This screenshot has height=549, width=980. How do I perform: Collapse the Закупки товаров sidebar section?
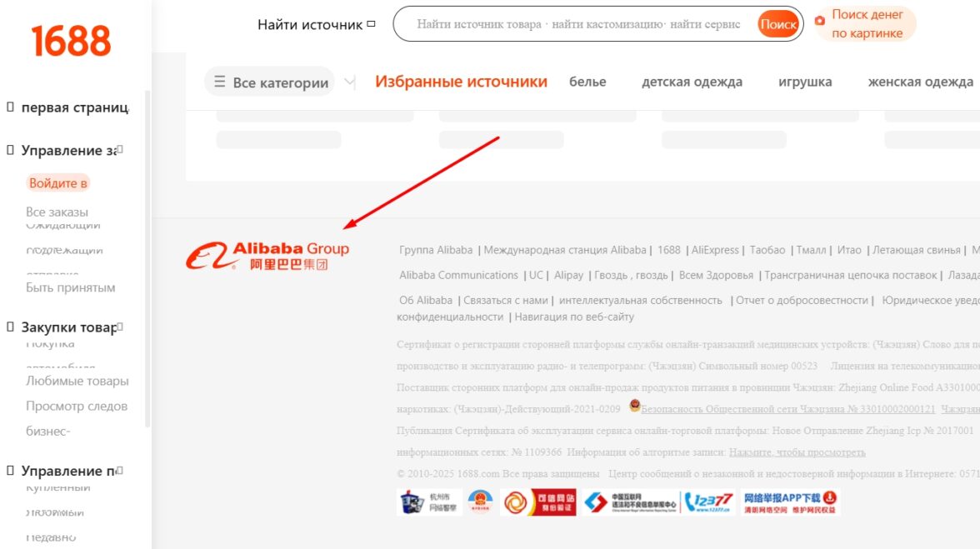pyautogui.click(x=120, y=327)
